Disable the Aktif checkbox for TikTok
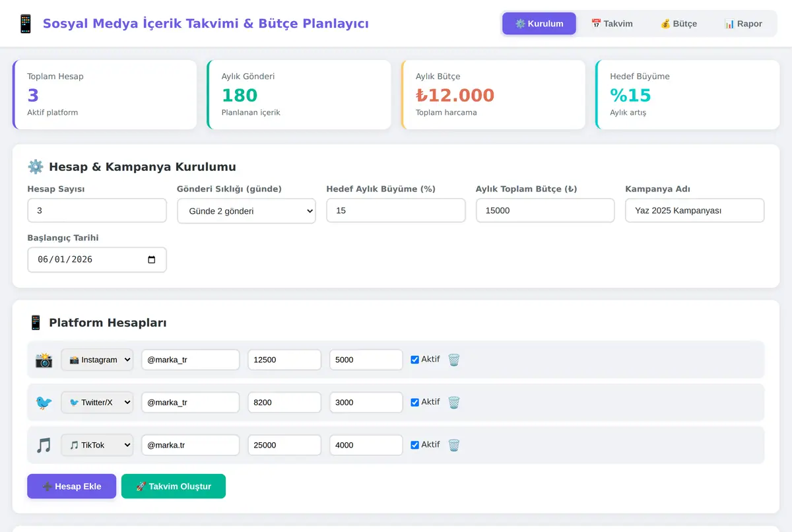The width and height of the screenshot is (792, 532). pyautogui.click(x=414, y=445)
